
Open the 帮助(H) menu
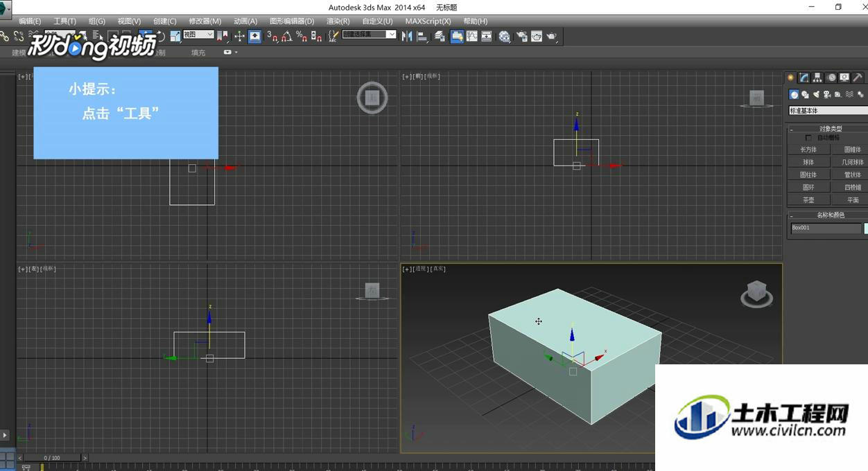(475, 21)
